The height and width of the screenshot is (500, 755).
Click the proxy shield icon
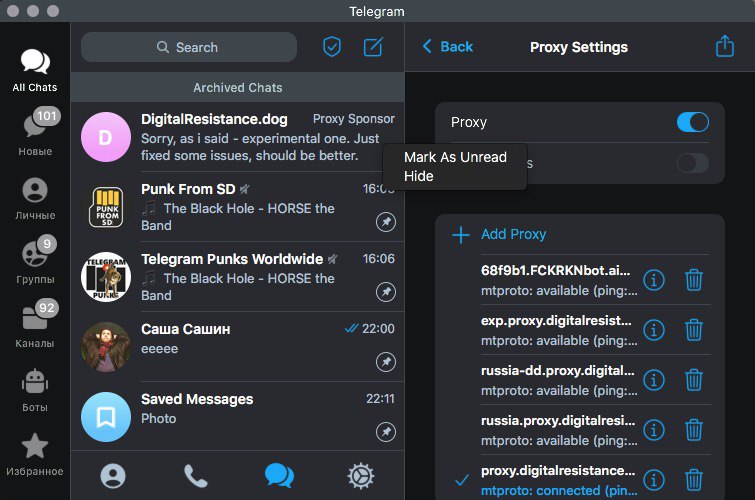tap(332, 47)
